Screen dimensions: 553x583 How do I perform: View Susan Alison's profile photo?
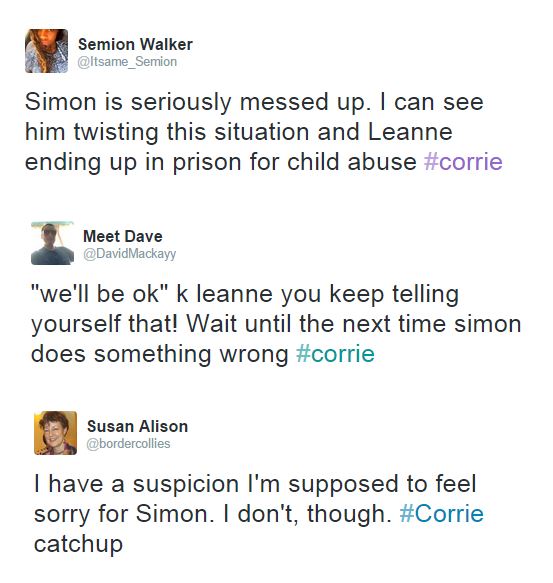click(x=55, y=433)
